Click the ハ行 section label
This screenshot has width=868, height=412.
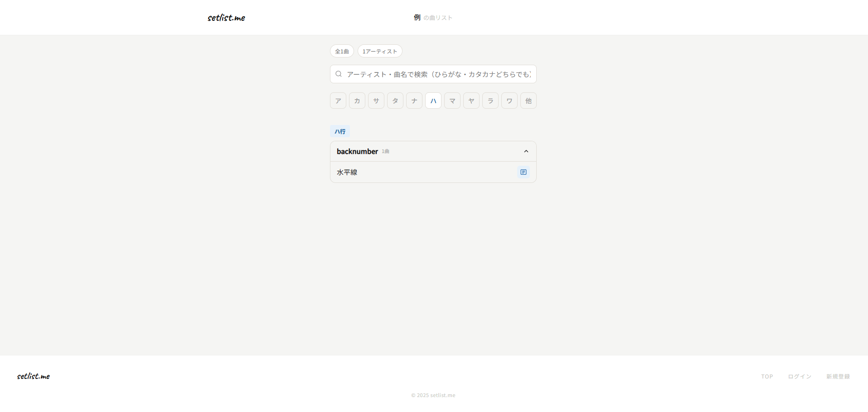tap(340, 131)
